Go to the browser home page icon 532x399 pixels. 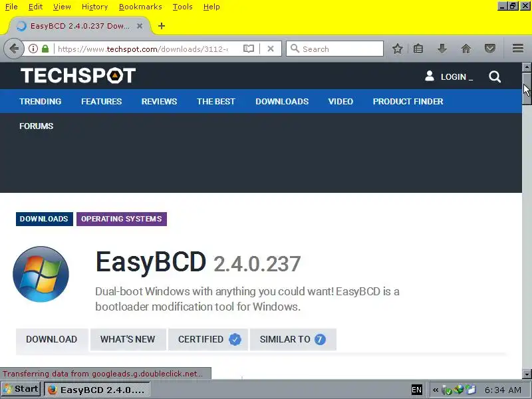[466, 49]
